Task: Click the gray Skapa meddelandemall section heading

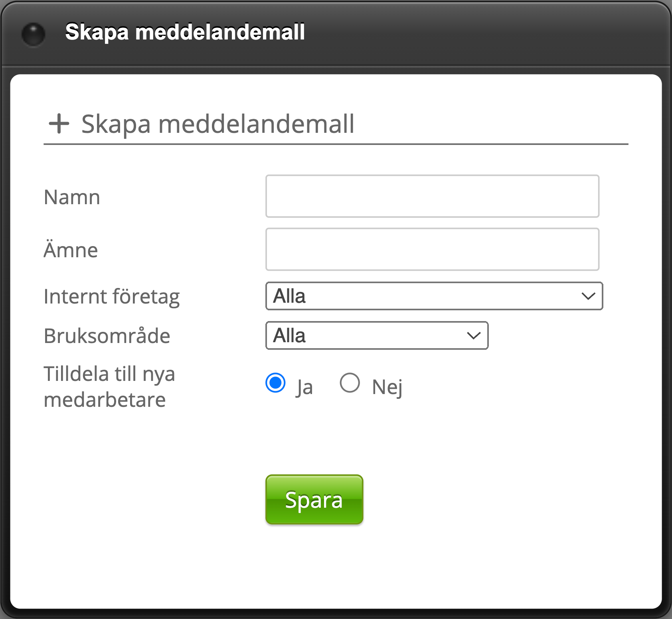Action: 217,124
